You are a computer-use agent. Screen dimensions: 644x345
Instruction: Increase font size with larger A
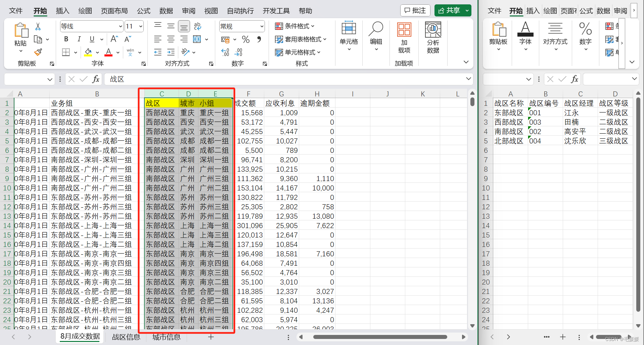[114, 39]
